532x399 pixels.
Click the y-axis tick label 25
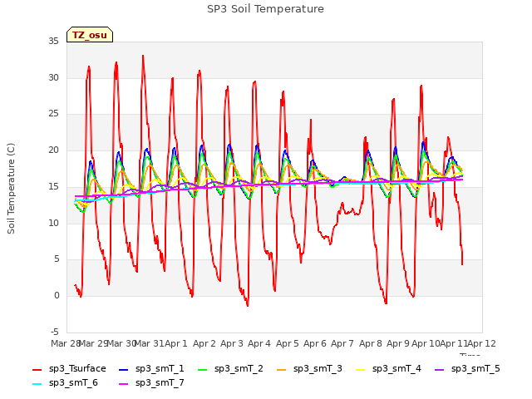(53, 114)
